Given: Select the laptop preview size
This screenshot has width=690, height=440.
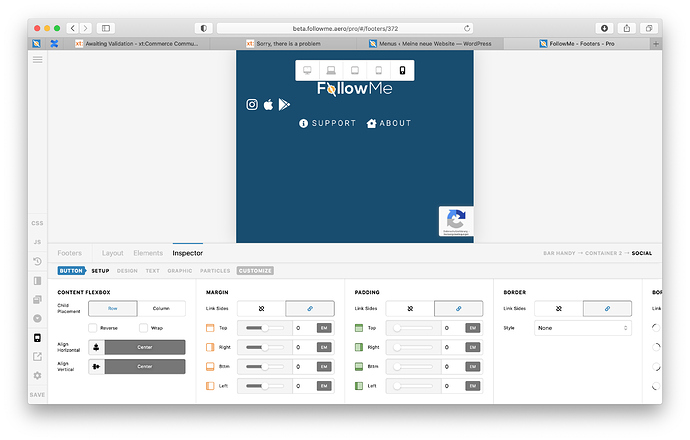Looking at the screenshot, I should click(x=331, y=70).
